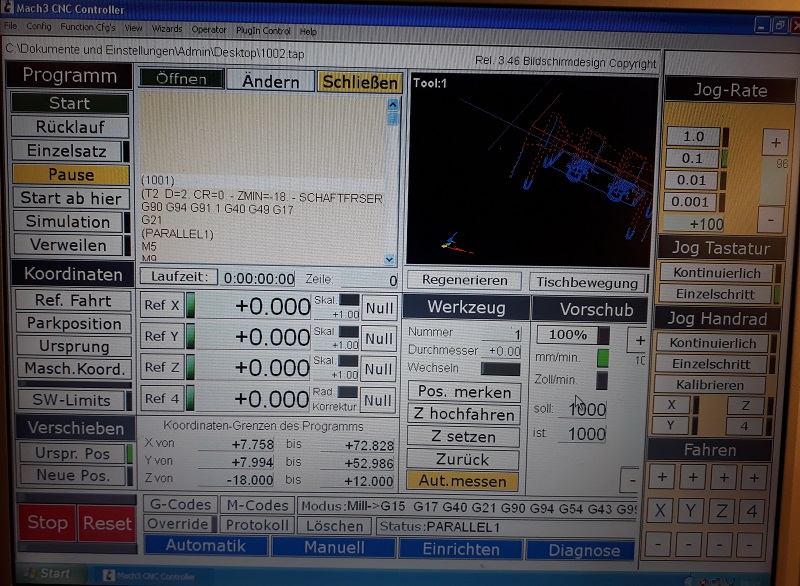Click Kalibrieren handwheel button

click(x=710, y=385)
